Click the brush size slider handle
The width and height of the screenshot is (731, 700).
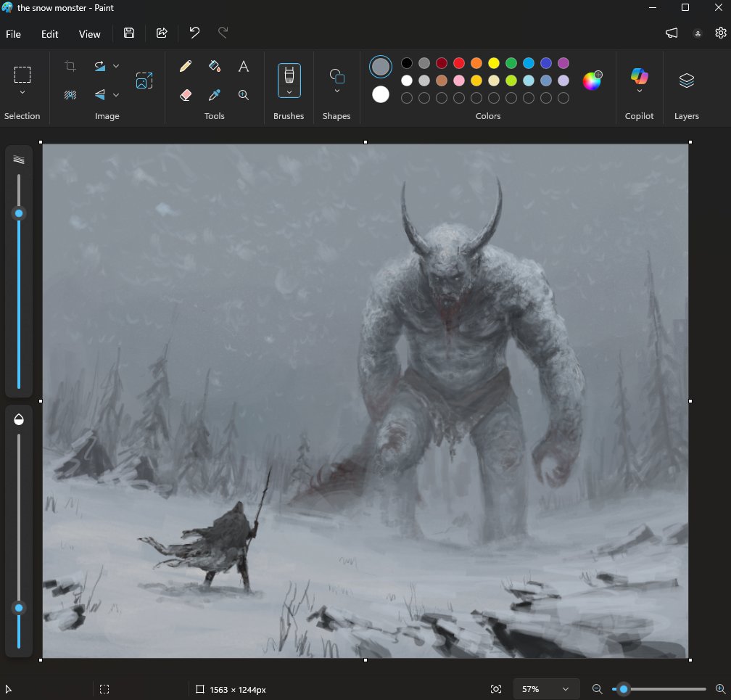pos(19,213)
